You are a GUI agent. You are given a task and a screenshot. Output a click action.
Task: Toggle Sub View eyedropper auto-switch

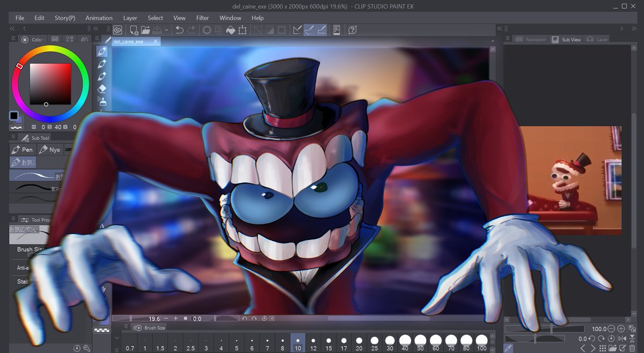click(x=509, y=348)
